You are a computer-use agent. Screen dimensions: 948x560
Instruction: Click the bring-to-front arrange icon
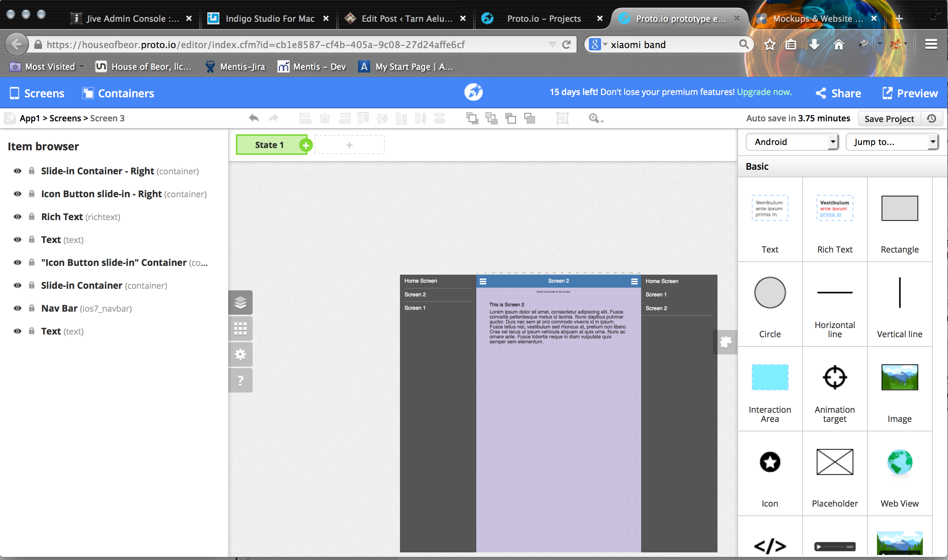[x=472, y=118]
